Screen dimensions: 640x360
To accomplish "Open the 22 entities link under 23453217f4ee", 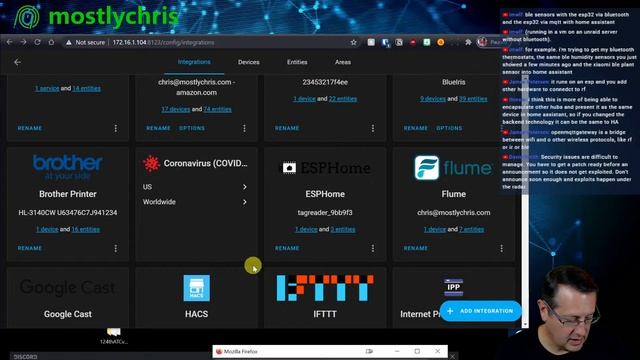I will point(342,99).
